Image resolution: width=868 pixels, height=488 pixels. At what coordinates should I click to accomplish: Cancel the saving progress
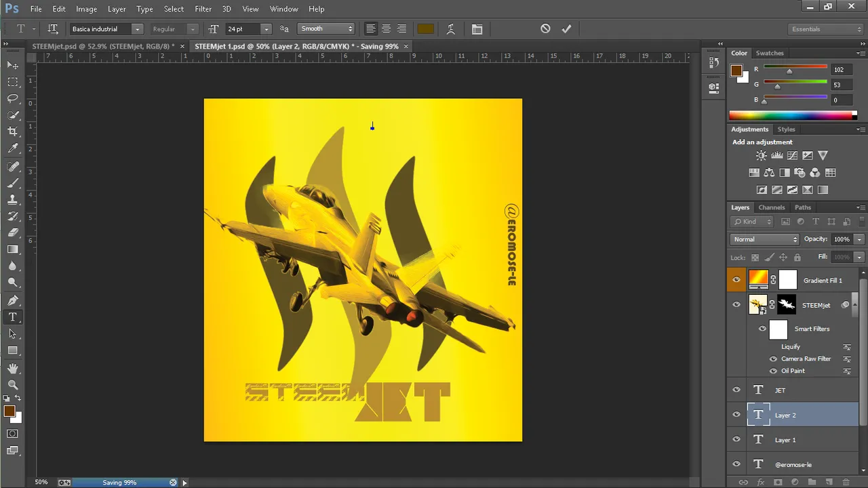click(173, 483)
